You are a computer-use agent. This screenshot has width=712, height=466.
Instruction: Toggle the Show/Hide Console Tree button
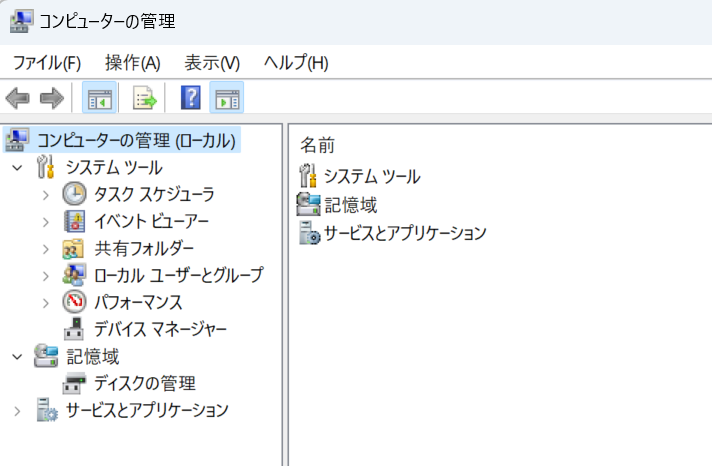click(99, 98)
